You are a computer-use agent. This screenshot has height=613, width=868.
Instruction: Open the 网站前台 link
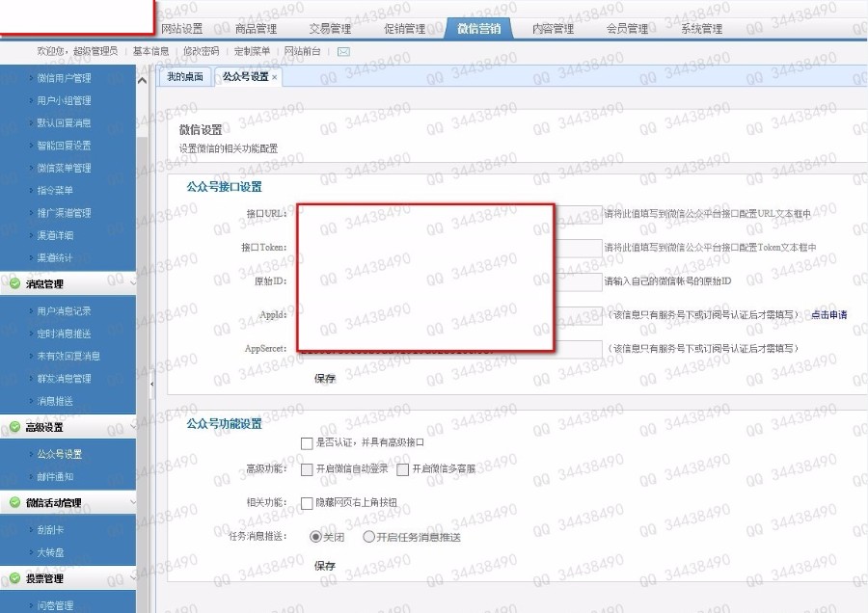pyautogui.click(x=302, y=51)
